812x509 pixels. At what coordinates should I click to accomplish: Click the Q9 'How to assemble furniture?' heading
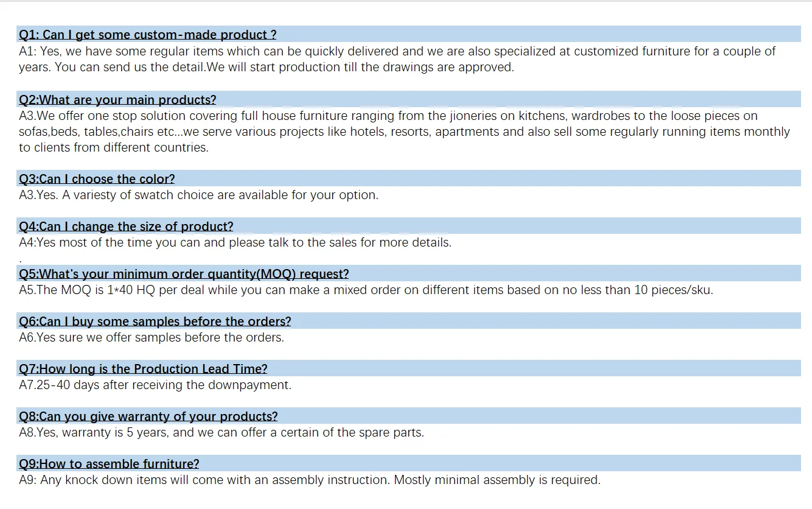pos(109,464)
